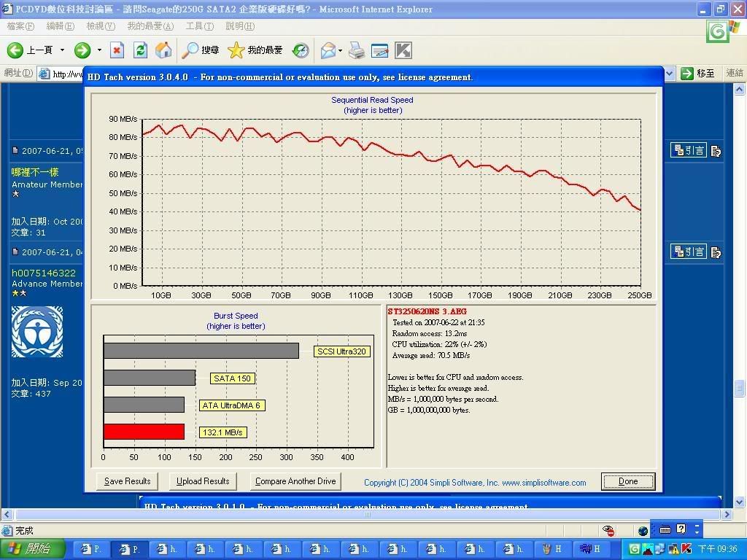Click the green G tray icon
The height and width of the screenshot is (560, 747).
634,549
